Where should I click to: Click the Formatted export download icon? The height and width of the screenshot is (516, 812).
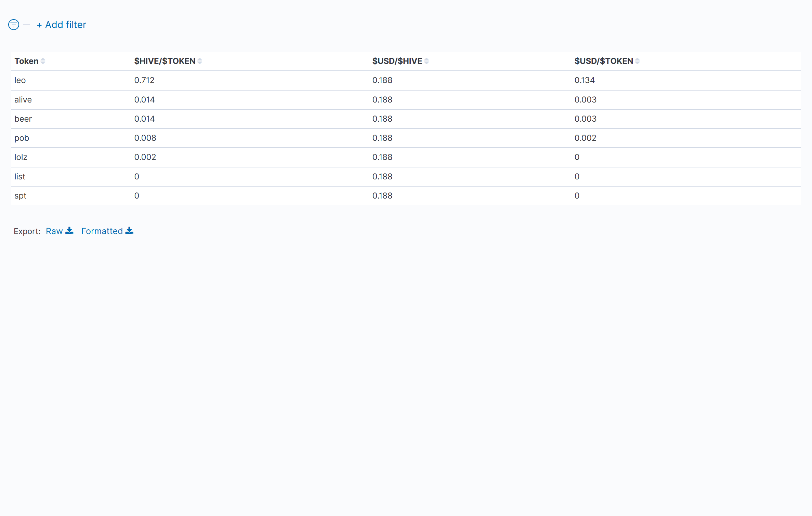[129, 231]
